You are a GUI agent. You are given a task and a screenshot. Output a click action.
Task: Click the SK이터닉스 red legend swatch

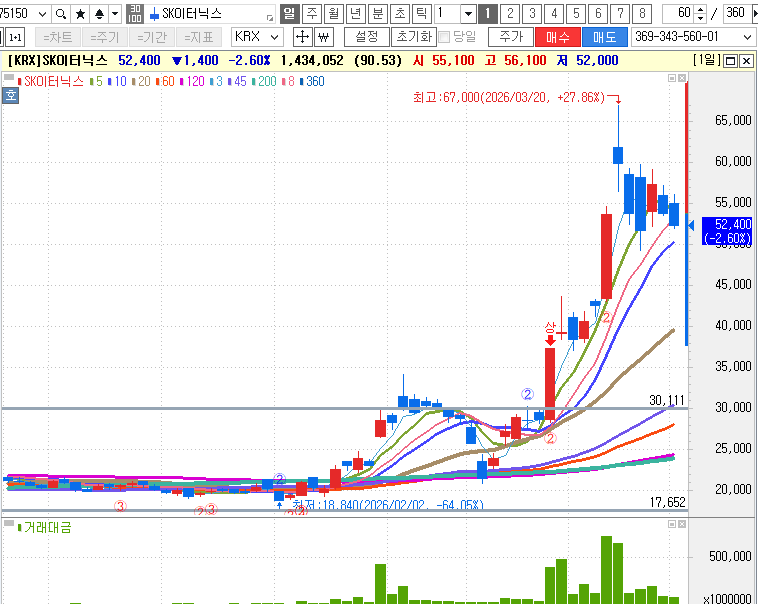click(20, 82)
